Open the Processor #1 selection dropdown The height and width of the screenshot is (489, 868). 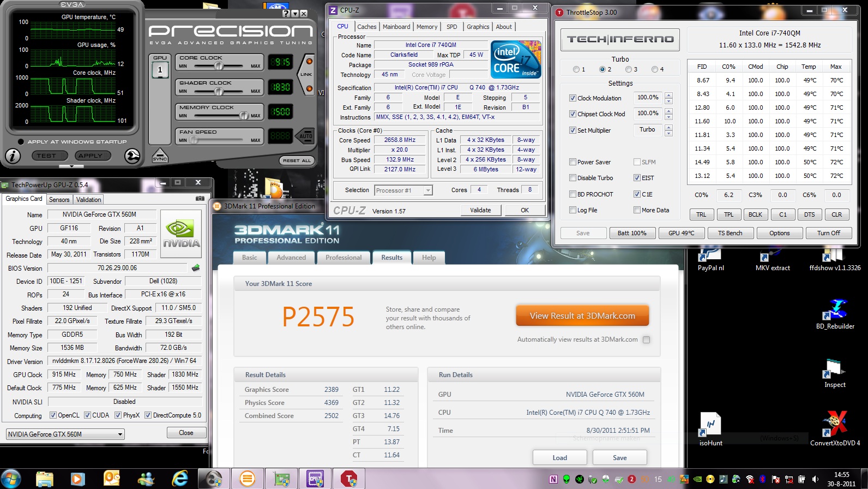[403, 190]
